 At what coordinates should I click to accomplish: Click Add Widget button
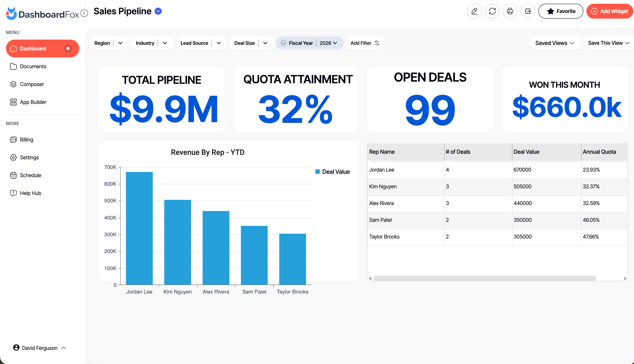tap(609, 11)
